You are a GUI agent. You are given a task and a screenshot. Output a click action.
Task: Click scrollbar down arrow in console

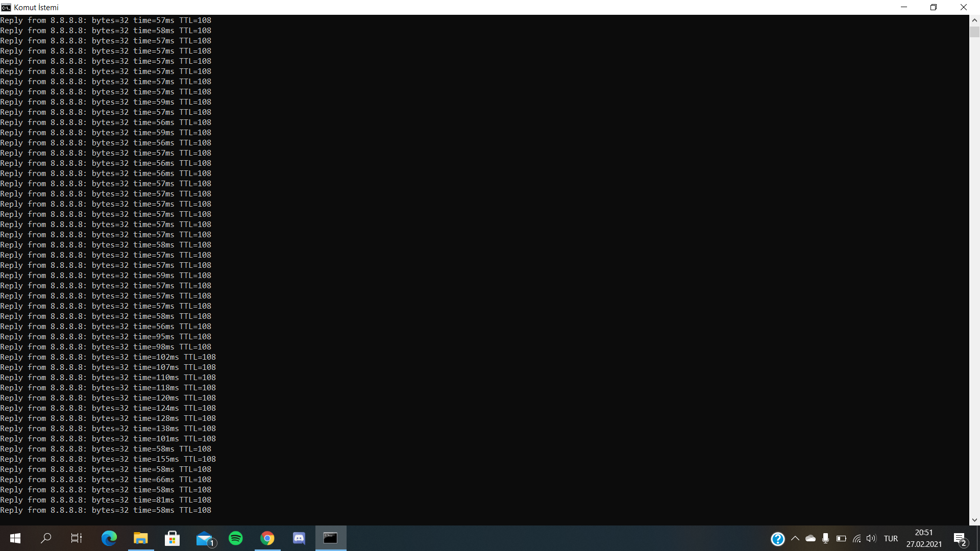pyautogui.click(x=974, y=520)
